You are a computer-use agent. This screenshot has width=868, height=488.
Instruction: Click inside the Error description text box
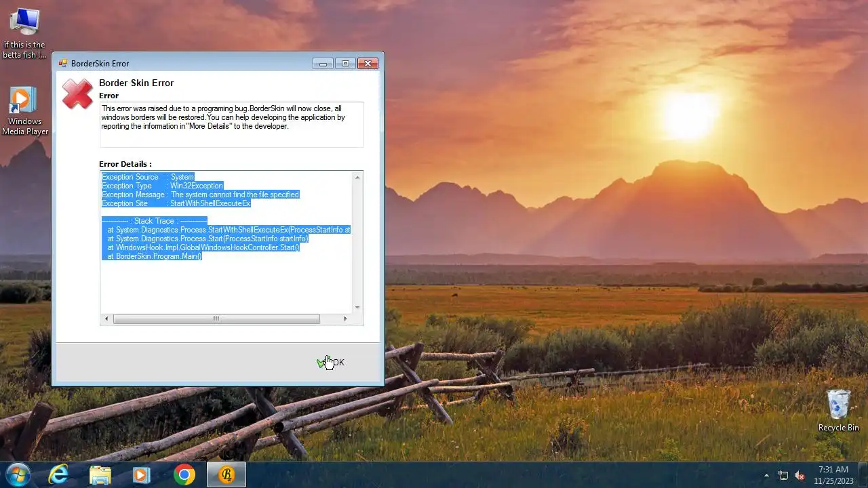[x=231, y=125]
